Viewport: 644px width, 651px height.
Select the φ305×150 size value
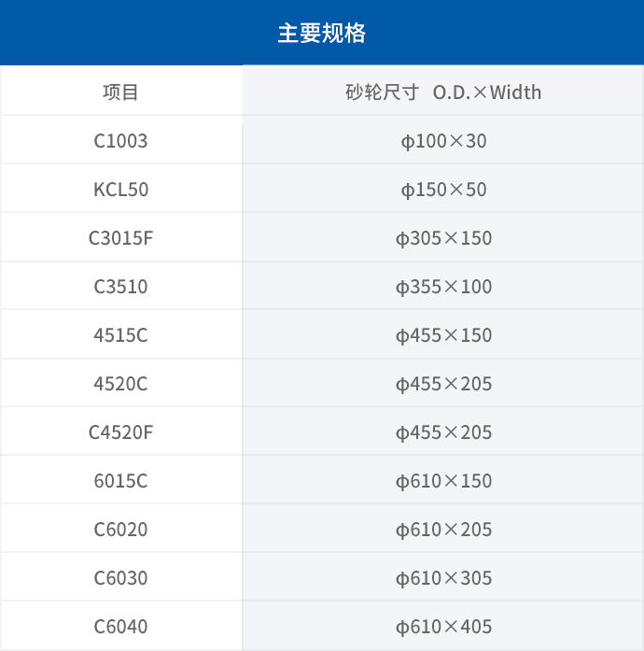click(x=443, y=239)
